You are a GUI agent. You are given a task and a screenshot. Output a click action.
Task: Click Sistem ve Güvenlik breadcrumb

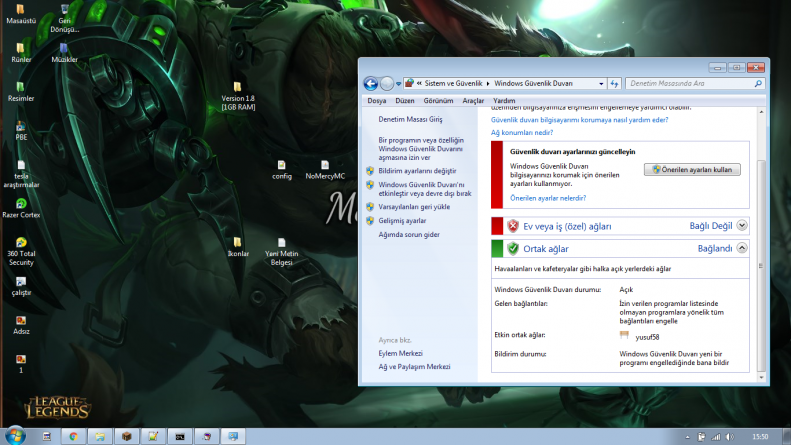click(x=454, y=83)
